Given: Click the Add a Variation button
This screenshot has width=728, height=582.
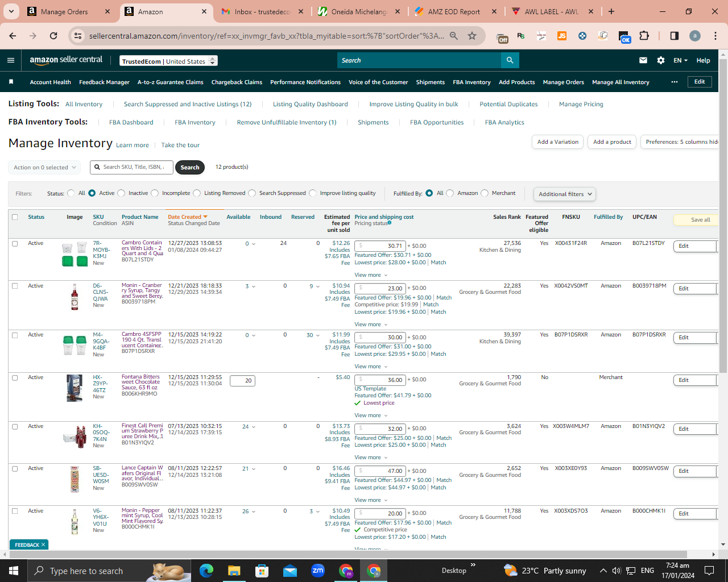Looking at the screenshot, I should point(558,142).
